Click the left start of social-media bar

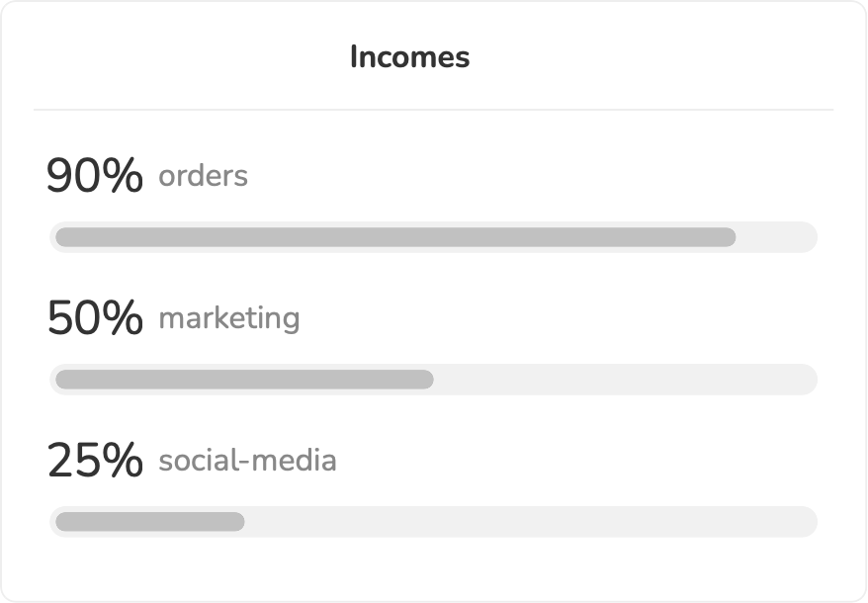60,522
